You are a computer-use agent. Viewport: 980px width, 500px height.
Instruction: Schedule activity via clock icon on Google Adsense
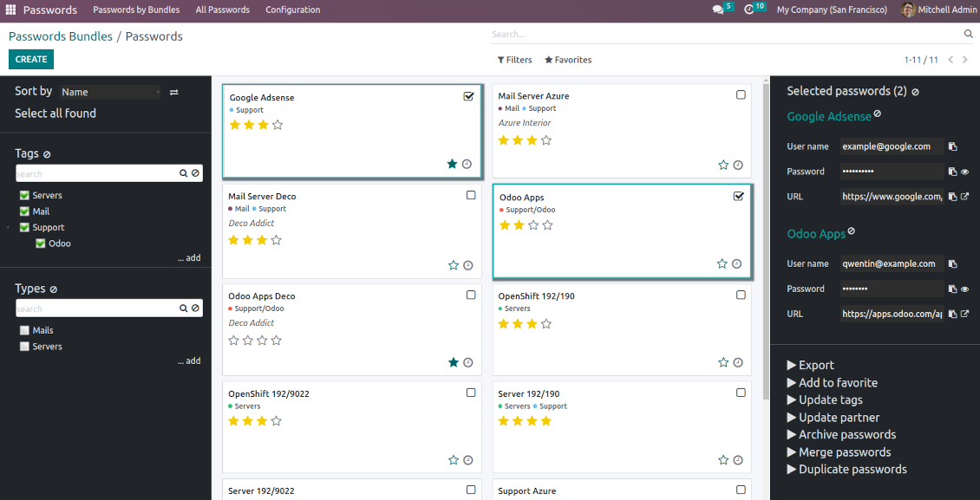coord(467,164)
